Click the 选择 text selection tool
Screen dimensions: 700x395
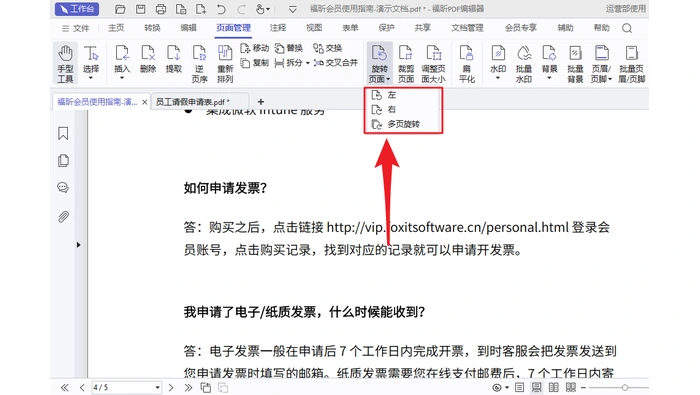coord(91,62)
